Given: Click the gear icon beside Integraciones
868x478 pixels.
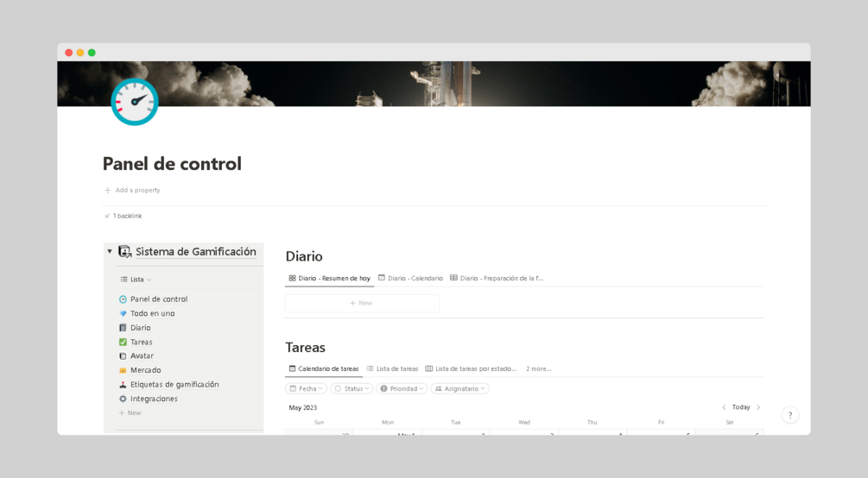Looking at the screenshot, I should pyautogui.click(x=123, y=399).
